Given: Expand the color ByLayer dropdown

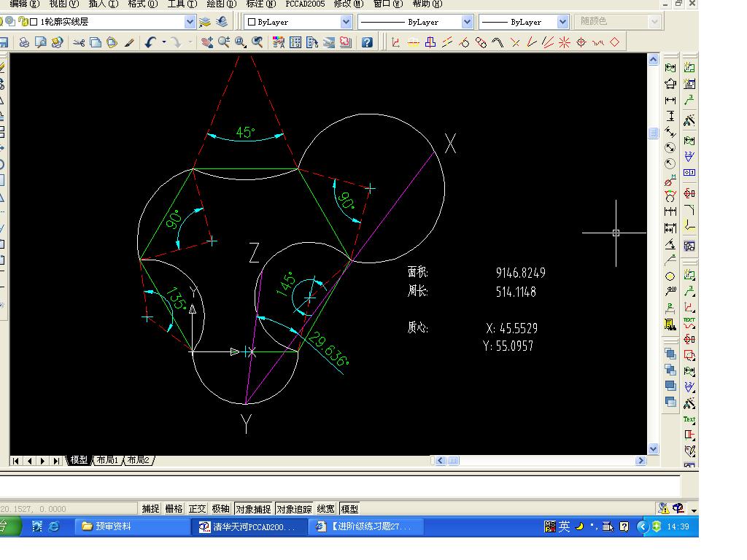Looking at the screenshot, I should coord(346,22).
